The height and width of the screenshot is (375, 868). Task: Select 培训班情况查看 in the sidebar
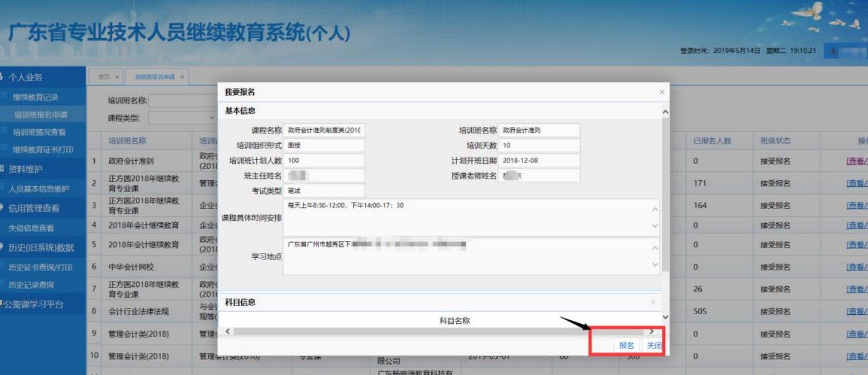(39, 132)
